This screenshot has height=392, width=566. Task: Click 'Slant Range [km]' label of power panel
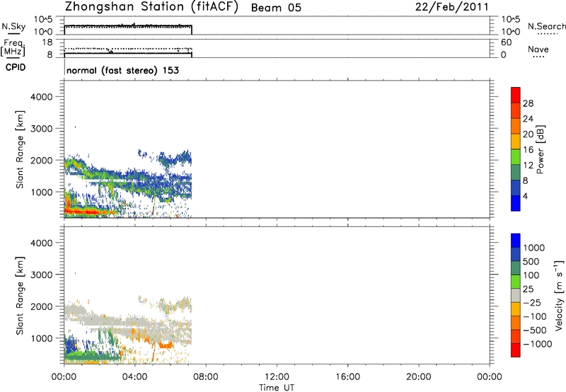click(x=20, y=149)
